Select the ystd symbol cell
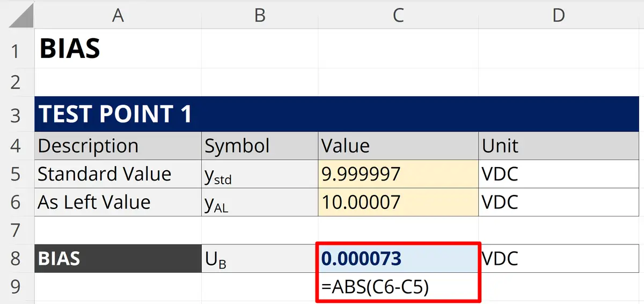This screenshot has height=304, width=644. click(x=260, y=173)
